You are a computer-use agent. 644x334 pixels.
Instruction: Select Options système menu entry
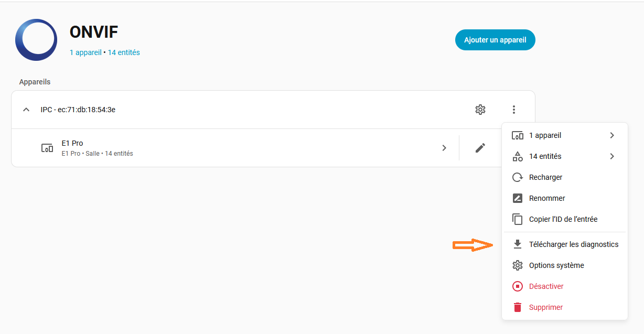556,265
